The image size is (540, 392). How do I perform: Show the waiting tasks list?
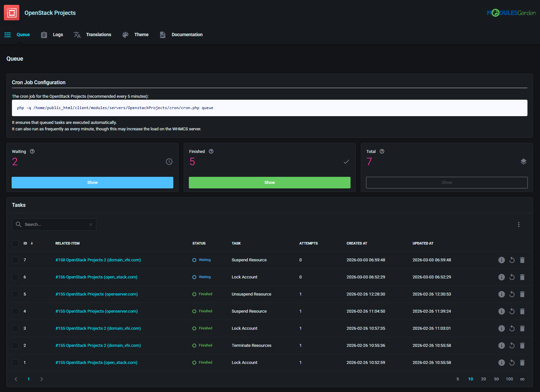tap(92, 182)
